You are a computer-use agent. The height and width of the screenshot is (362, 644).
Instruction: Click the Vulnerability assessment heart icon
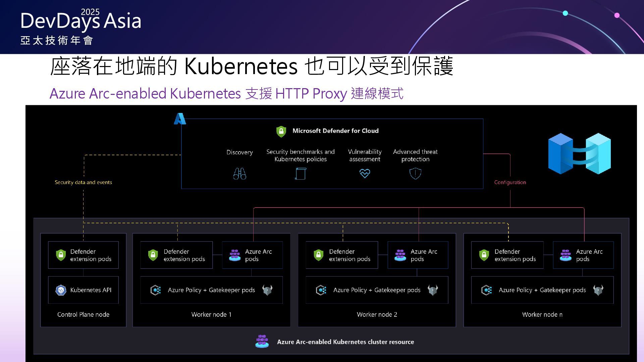[365, 173]
